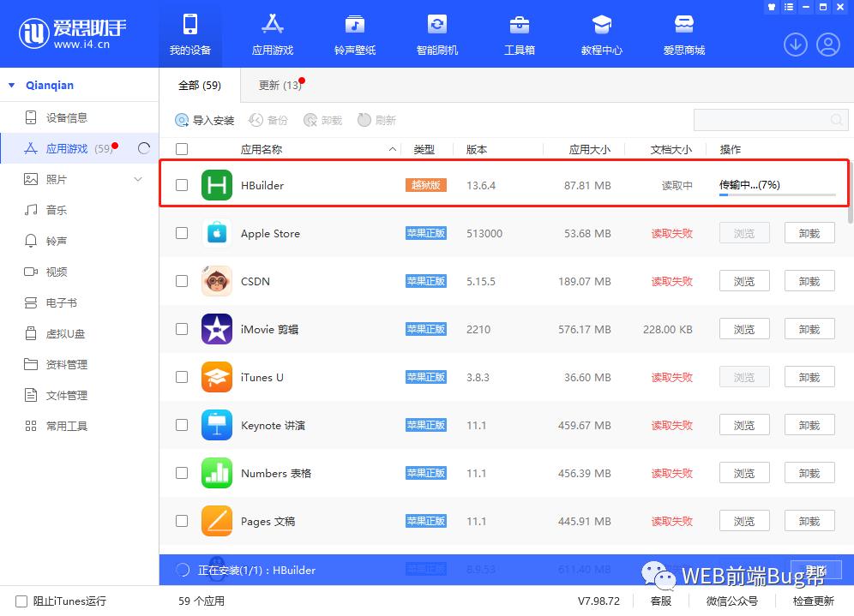
Task: Expand the 照片 sidebar section
Action: point(139,179)
